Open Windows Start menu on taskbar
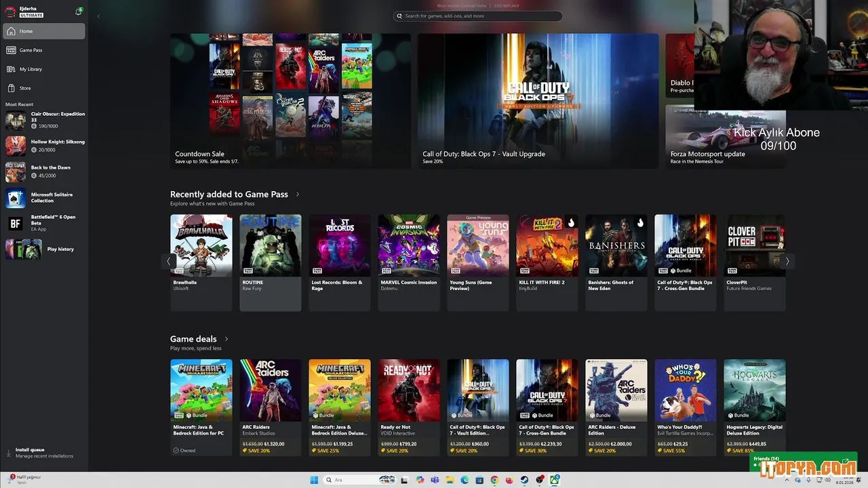Screen dimensions: 868x488 click(314, 480)
